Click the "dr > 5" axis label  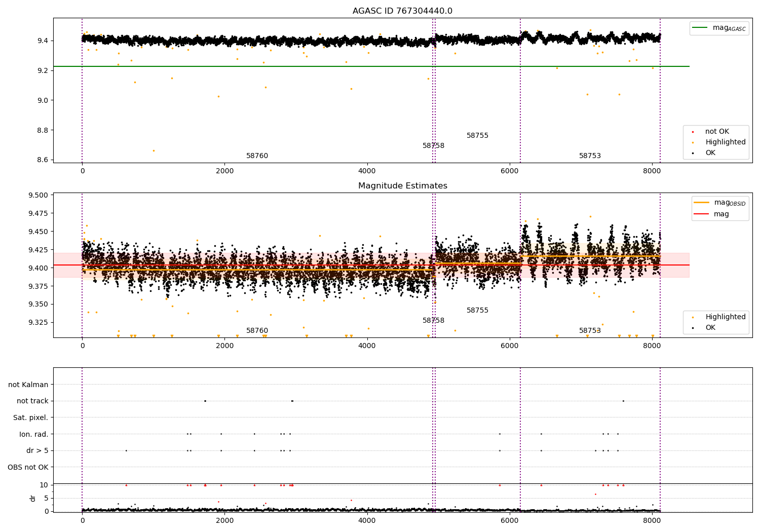[37, 450]
